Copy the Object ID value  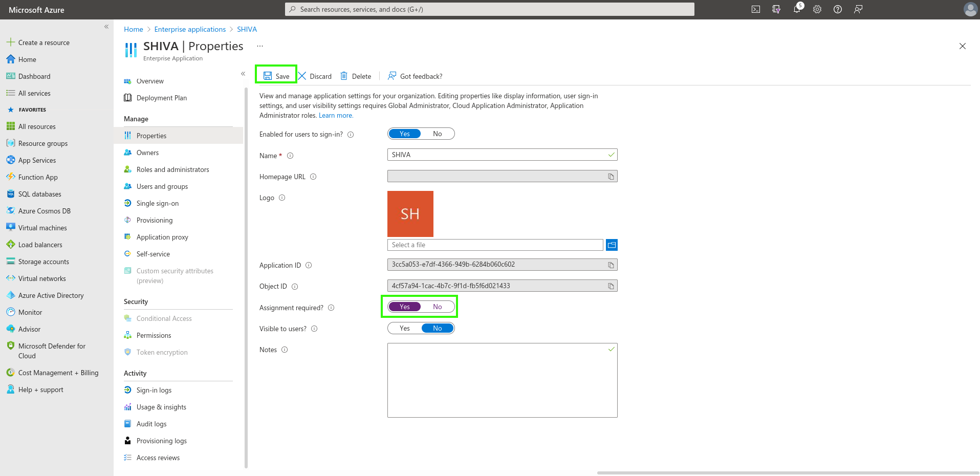click(611, 286)
